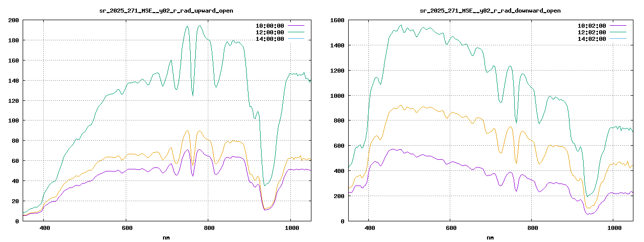Click the 1600 y-axis tick on downward chart
Viewport: 644px width, 242px height.
[337, 20]
